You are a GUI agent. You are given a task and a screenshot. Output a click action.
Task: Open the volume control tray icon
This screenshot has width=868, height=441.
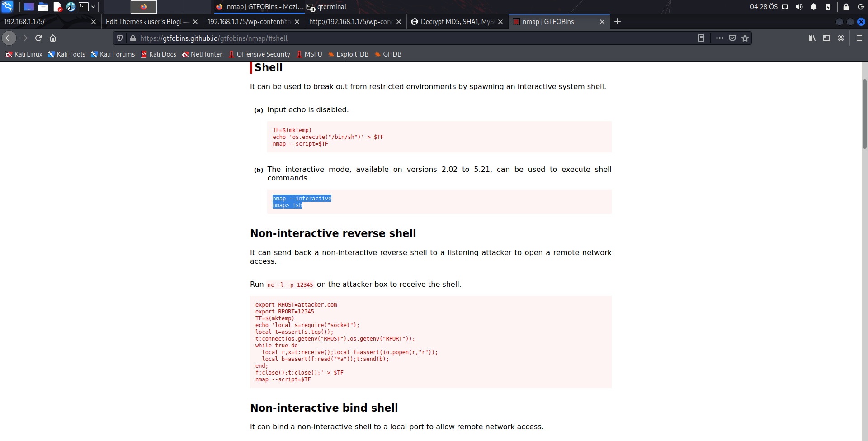point(799,7)
